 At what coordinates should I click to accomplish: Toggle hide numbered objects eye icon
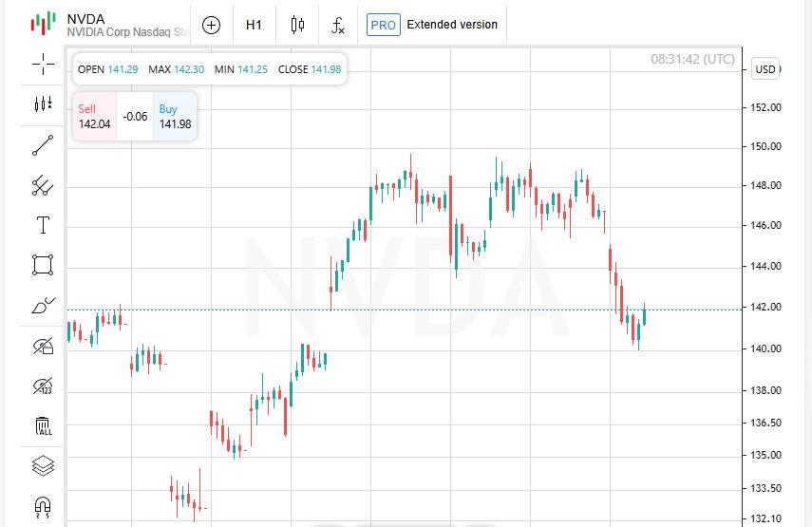(x=43, y=386)
